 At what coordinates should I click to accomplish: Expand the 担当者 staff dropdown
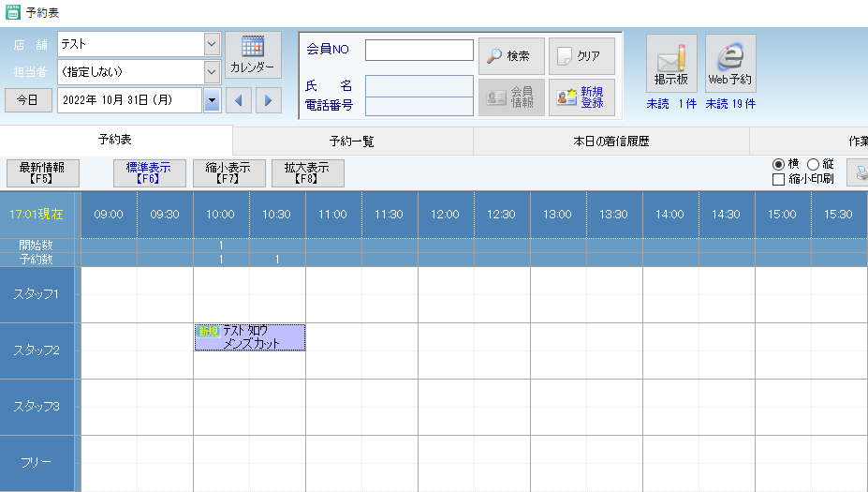(x=211, y=71)
